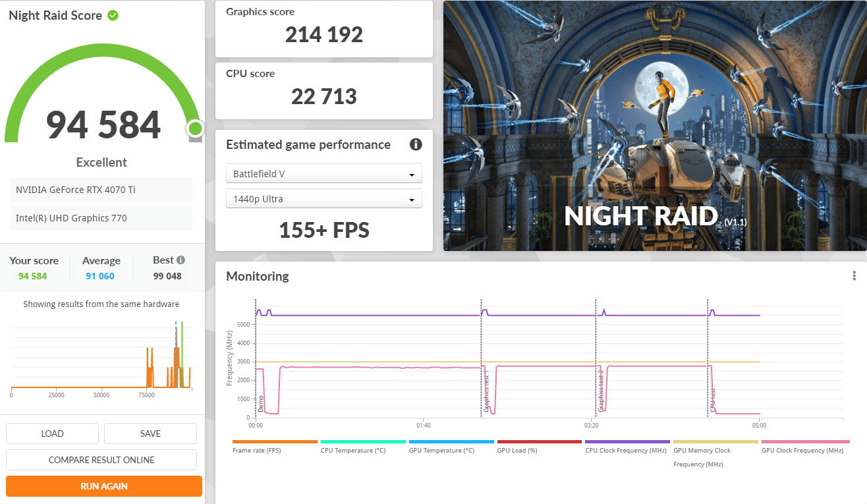The width and height of the screenshot is (867, 504).
Task: Open the 1440p Ultra resolution dropdown
Action: click(x=324, y=199)
